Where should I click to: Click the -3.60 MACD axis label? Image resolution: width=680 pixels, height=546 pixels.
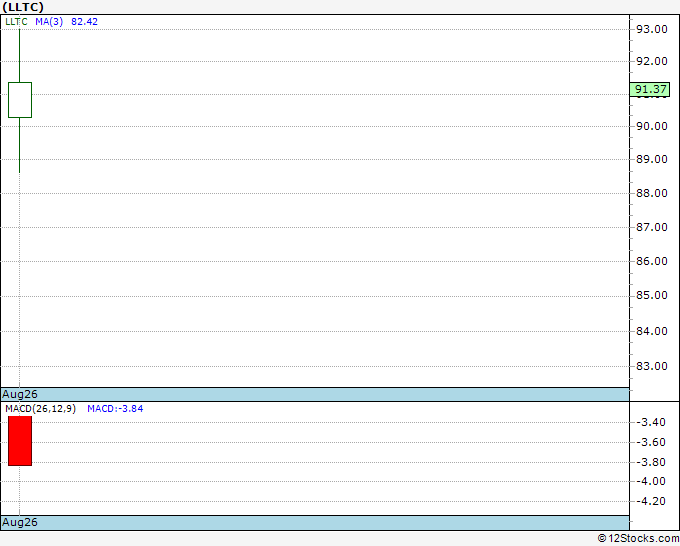[x=651, y=442]
